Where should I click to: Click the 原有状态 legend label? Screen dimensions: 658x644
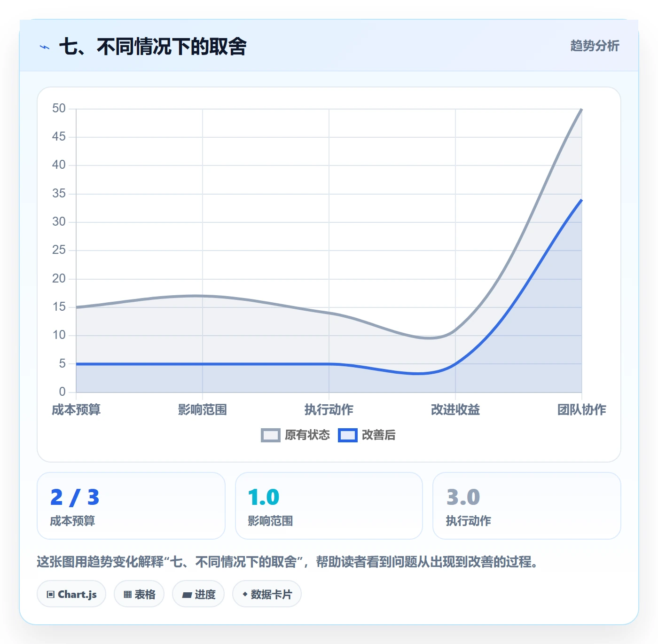click(307, 435)
